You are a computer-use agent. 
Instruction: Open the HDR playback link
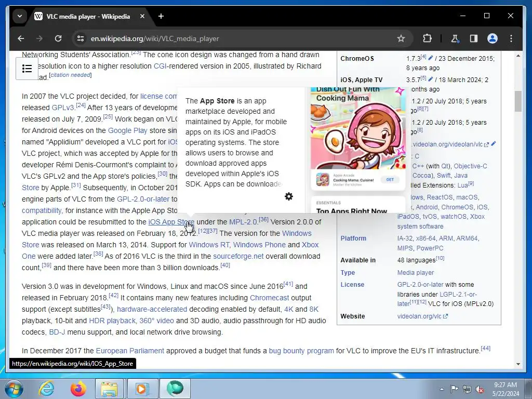tap(112, 321)
